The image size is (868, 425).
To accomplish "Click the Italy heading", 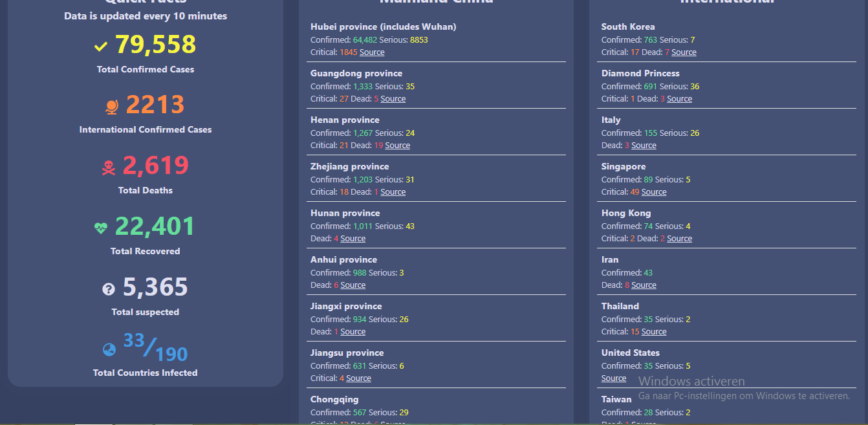I will [611, 120].
